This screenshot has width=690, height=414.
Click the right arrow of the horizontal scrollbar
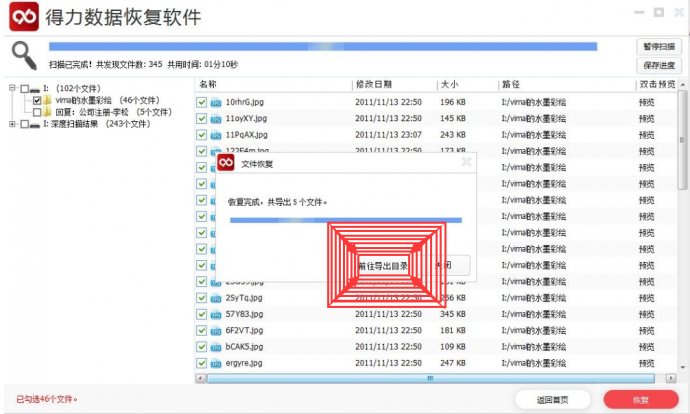671,378
